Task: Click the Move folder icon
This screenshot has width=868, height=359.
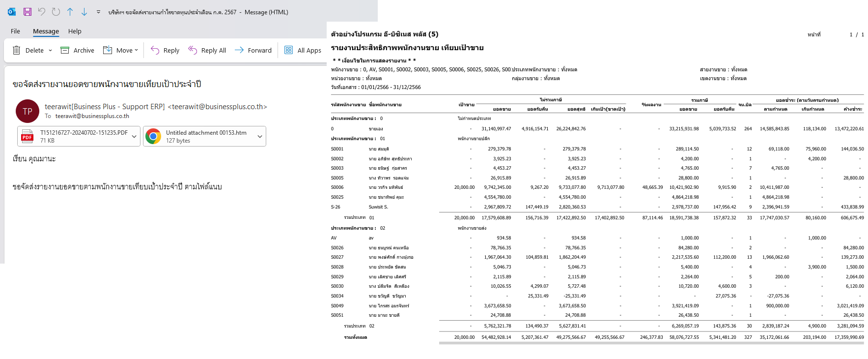Action: click(108, 50)
